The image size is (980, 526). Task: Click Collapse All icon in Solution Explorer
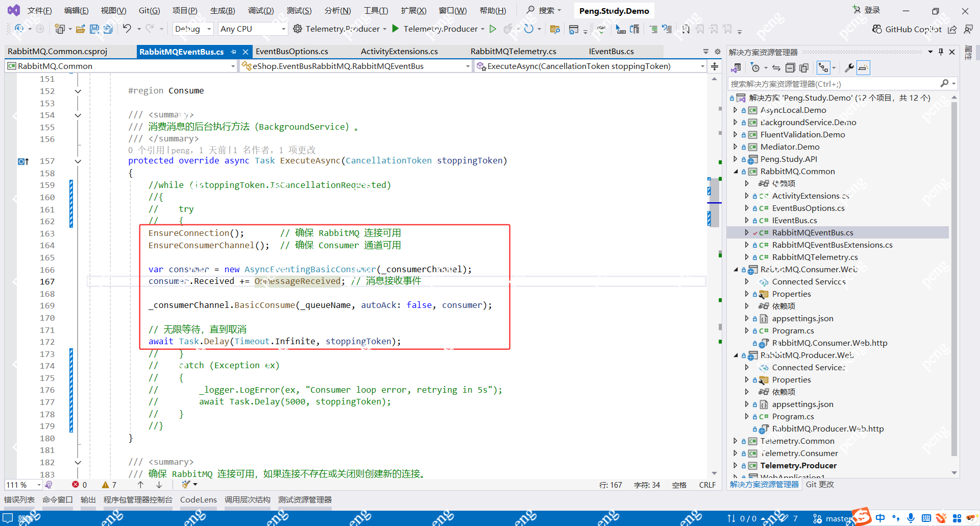click(790, 68)
